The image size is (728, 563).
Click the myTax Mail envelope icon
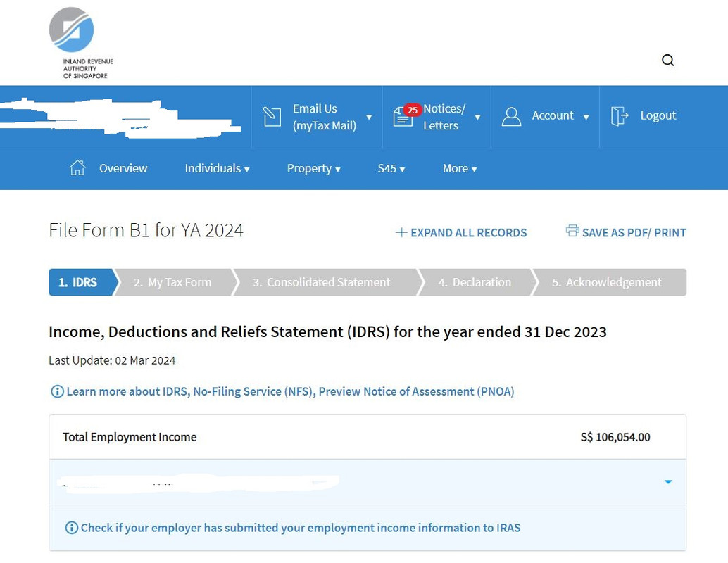pyautogui.click(x=272, y=117)
